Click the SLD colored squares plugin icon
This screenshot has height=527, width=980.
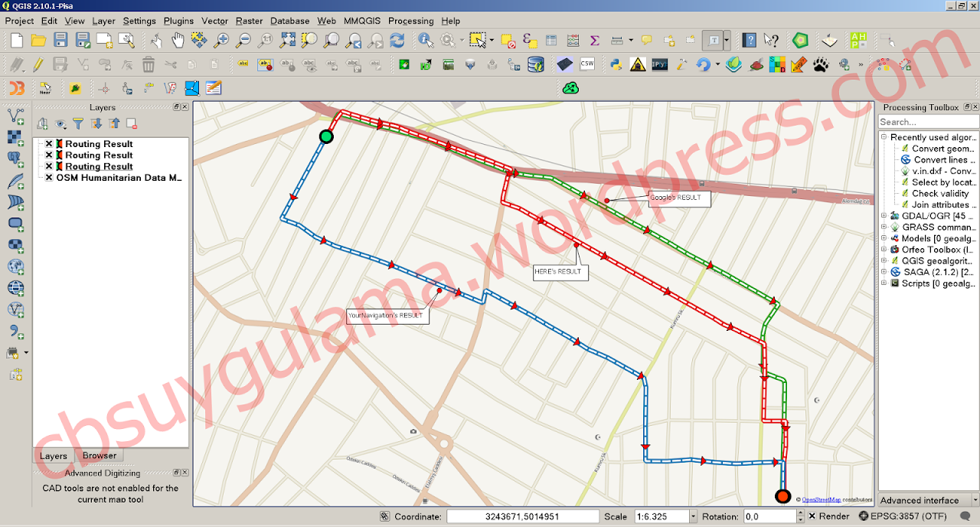pyautogui.click(x=777, y=64)
